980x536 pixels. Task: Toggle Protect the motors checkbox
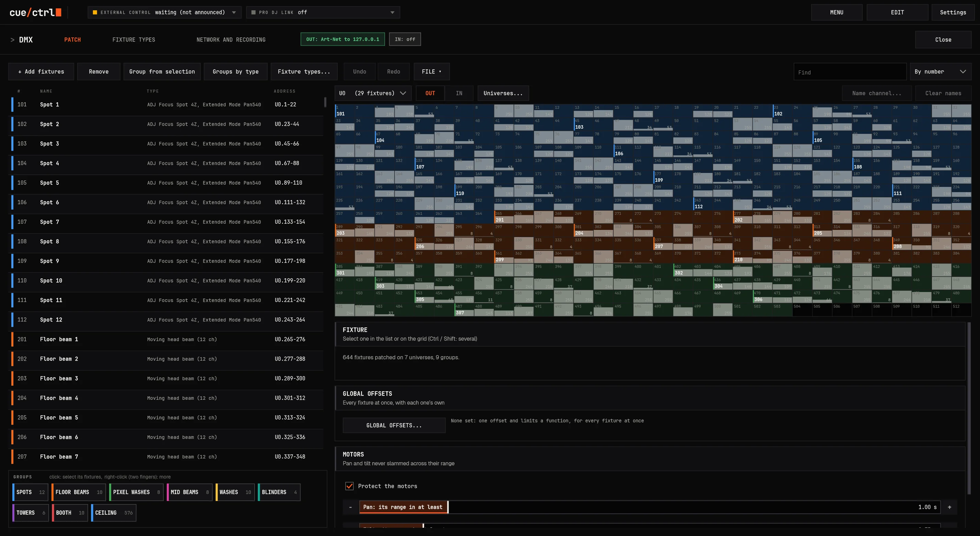349,486
